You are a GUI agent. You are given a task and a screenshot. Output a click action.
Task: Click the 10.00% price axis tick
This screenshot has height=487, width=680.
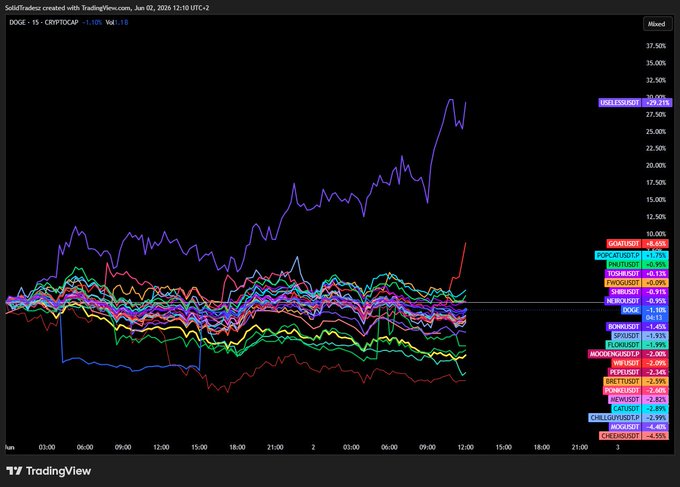pos(656,234)
